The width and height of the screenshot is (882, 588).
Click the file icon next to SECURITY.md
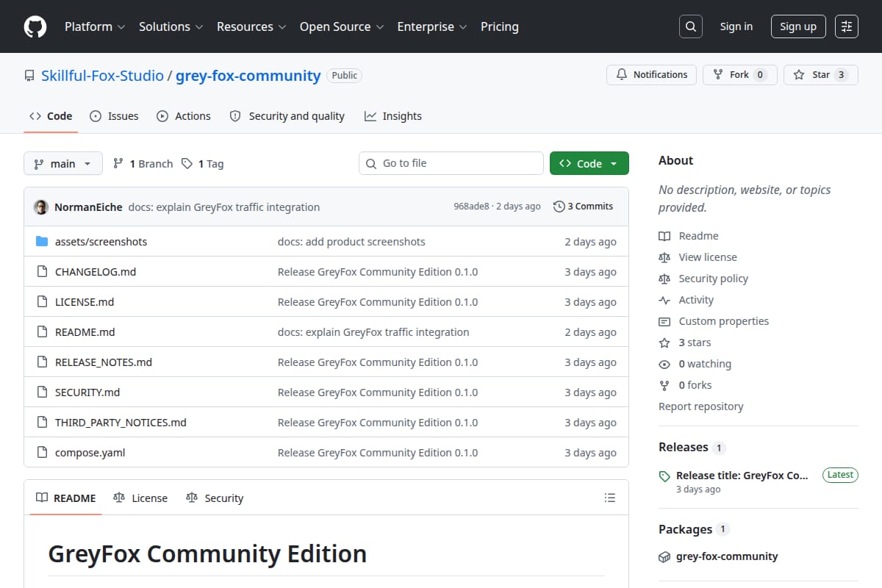[x=41, y=392]
